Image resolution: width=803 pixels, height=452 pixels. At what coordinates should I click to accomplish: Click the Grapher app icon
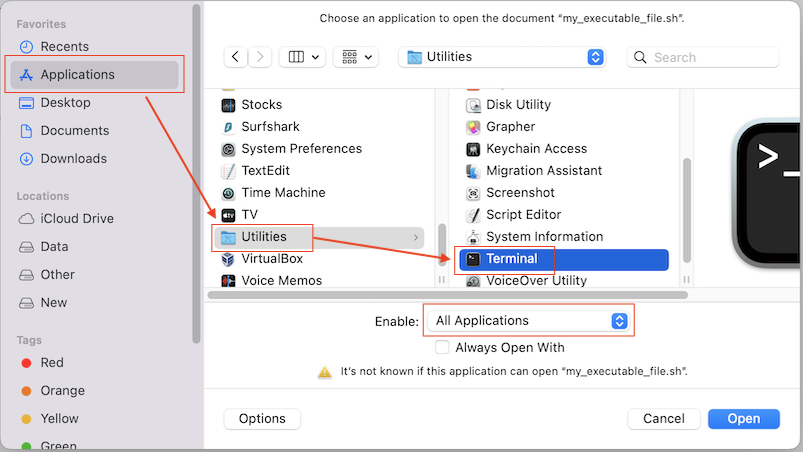pos(473,127)
